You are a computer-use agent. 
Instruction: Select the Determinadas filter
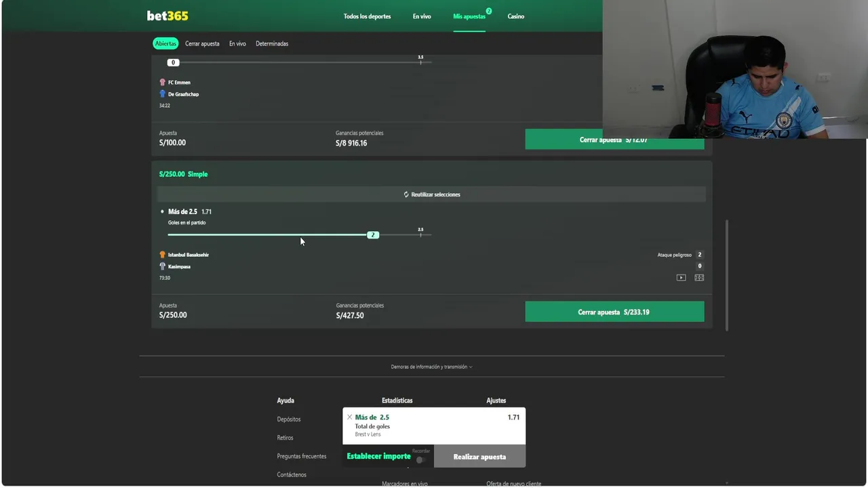(x=272, y=43)
